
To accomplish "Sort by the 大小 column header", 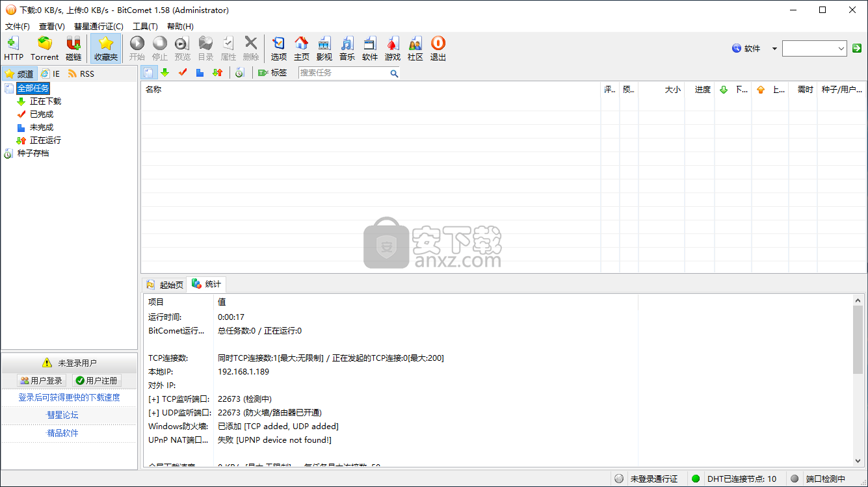I will (661, 90).
